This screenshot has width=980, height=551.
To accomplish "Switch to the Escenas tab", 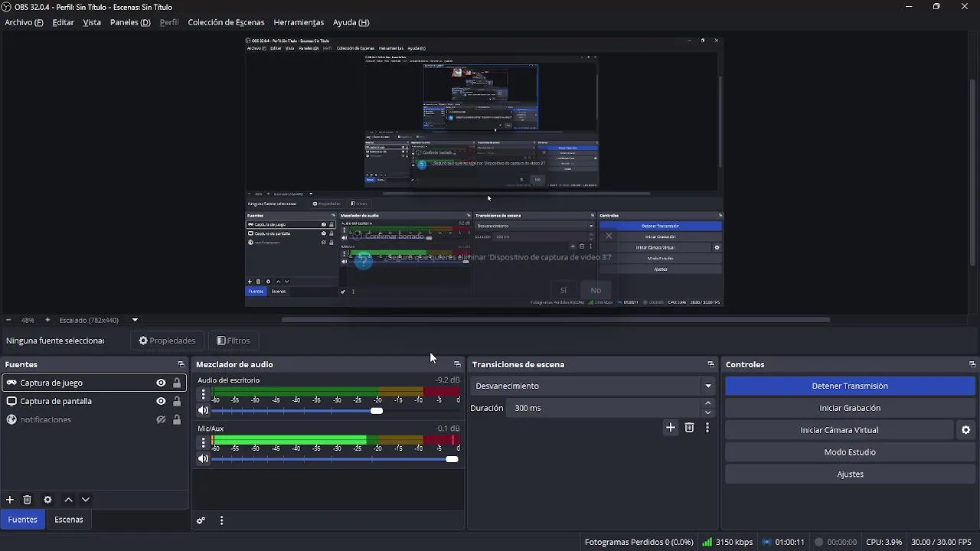I will point(68,520).
